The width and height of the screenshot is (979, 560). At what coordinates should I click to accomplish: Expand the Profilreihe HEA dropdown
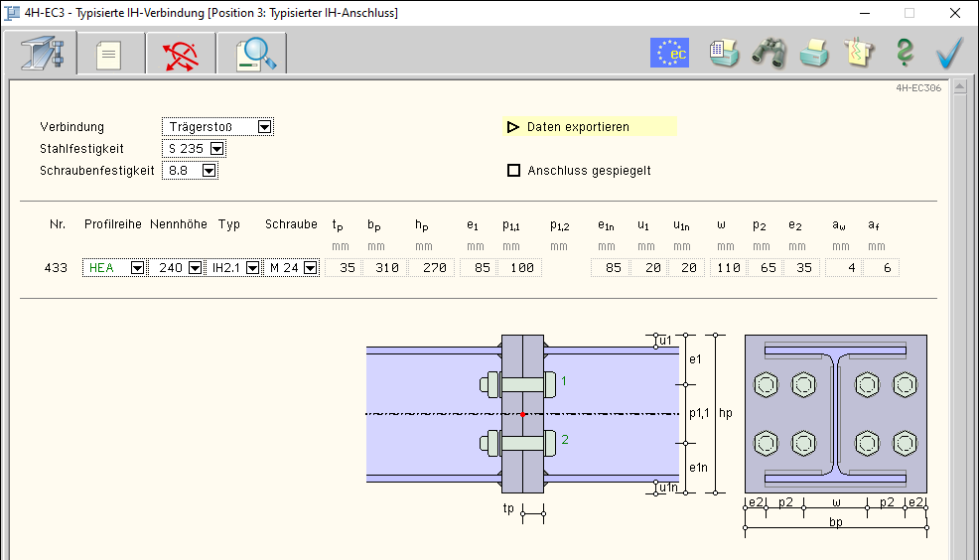136,268
